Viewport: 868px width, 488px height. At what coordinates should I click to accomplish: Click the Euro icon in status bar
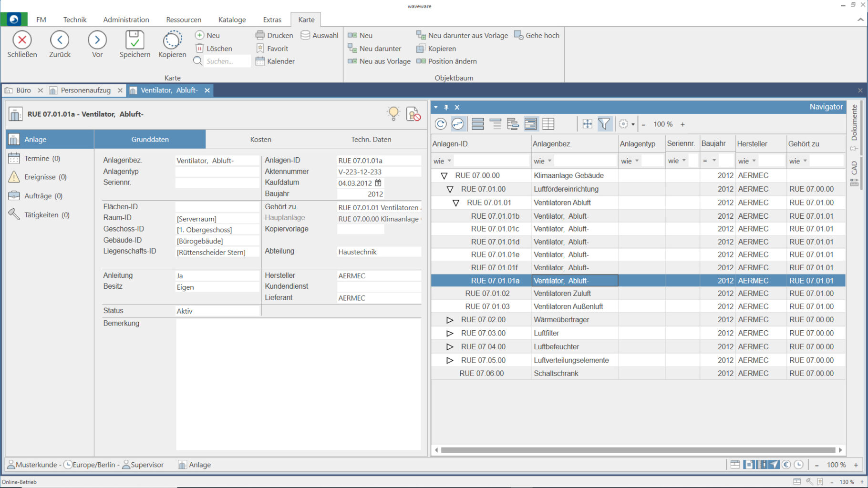(786, 465)
